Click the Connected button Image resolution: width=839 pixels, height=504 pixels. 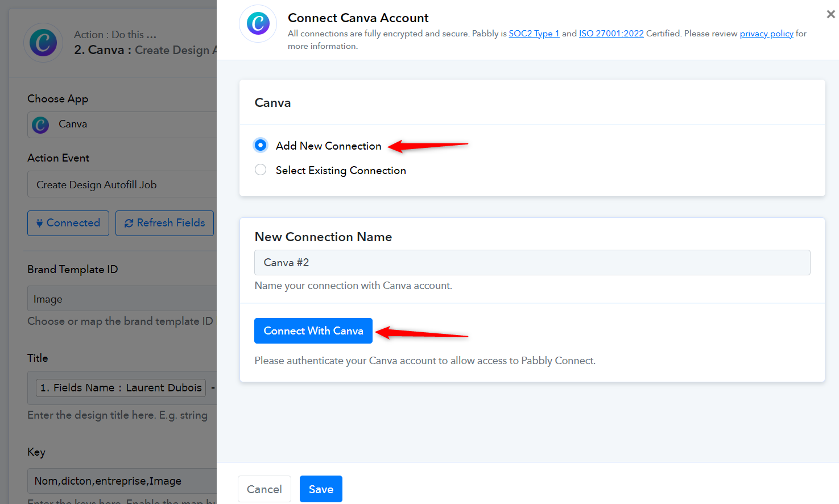(x=68, y=223)
